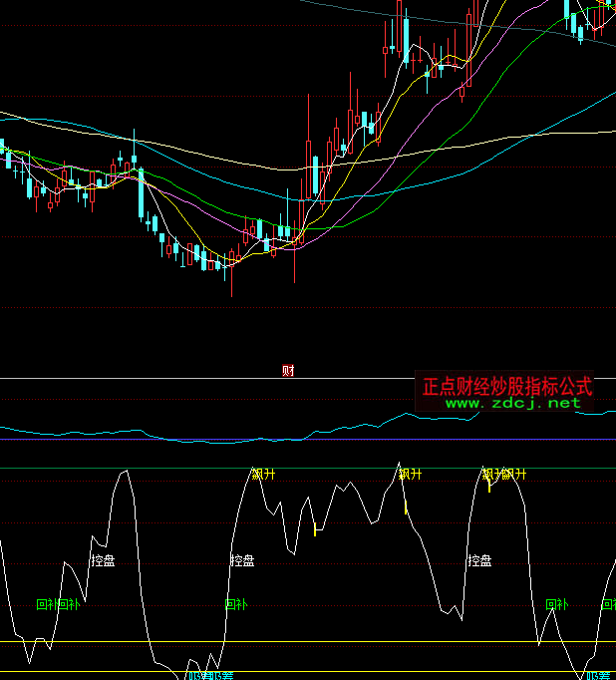Viewport: 616px width, 680px height.
Task: Click the rightmost 控盘 label
Action: 479,560
